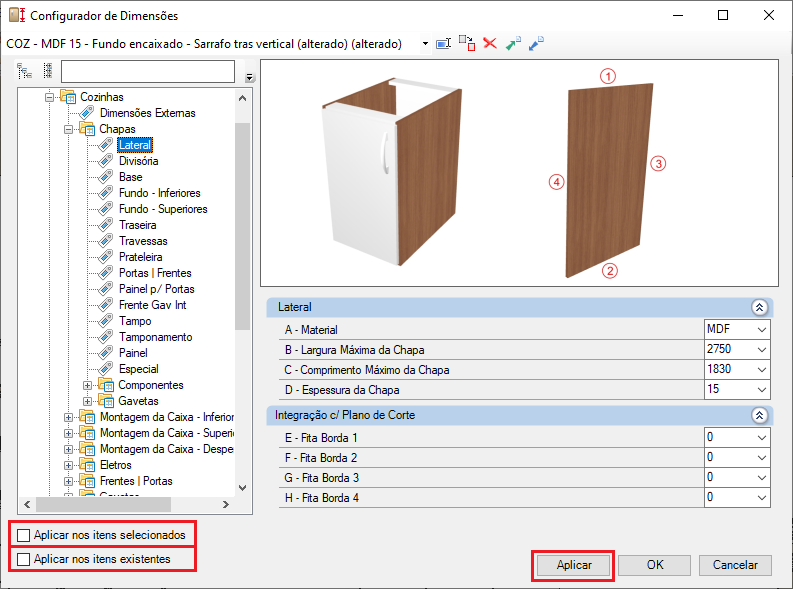793x589 pixels.
Task: Click the tree horizontal scrollbar left arrow
Action: tap(27, 504)
